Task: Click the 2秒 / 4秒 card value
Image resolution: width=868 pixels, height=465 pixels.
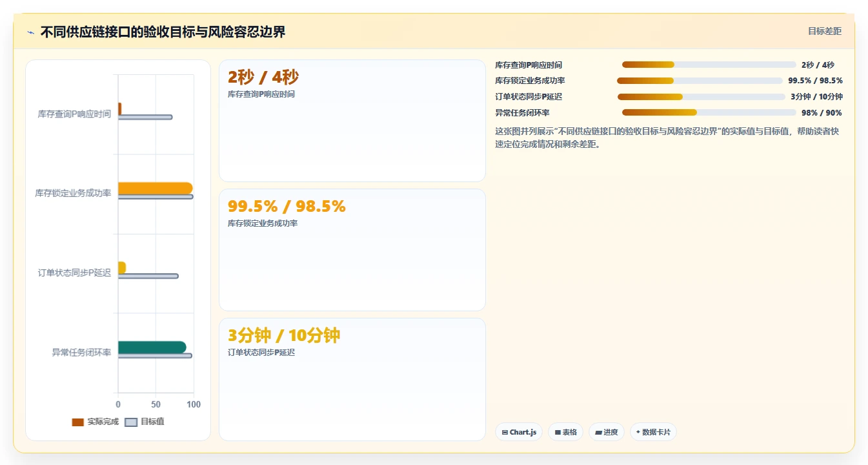Action: (263, 77)
